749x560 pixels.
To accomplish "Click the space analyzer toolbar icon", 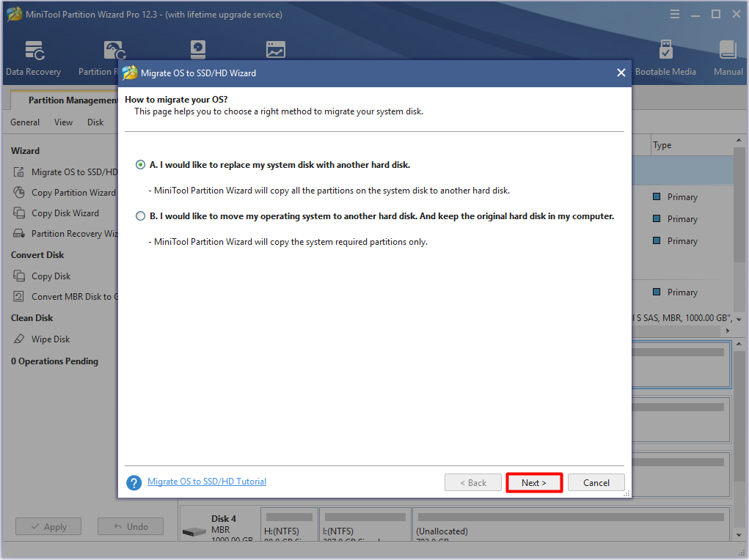I will (x=276, y=50).
